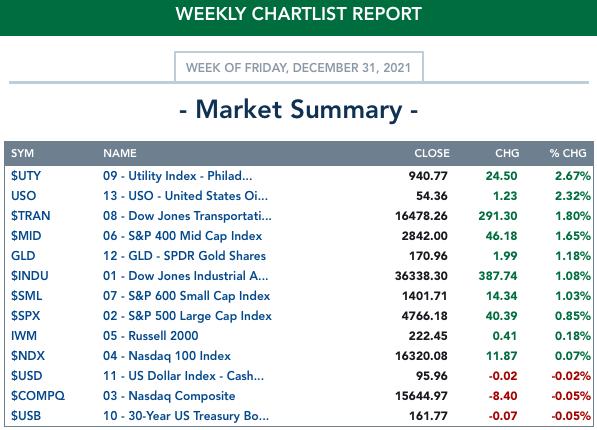
Task: Click the NAME column header
Action: 120,153
